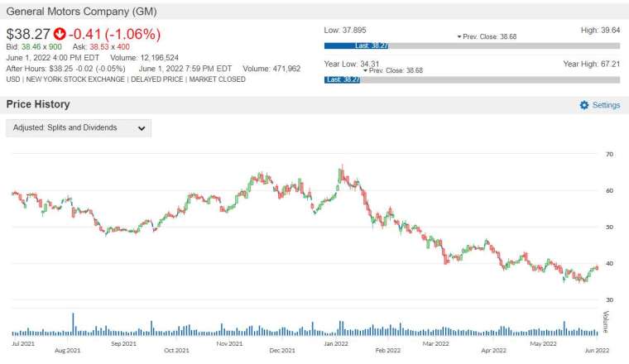The image size is (629, 364).
Task: Click the Volume: 471,962 text
Action: (x=271, y=69)
